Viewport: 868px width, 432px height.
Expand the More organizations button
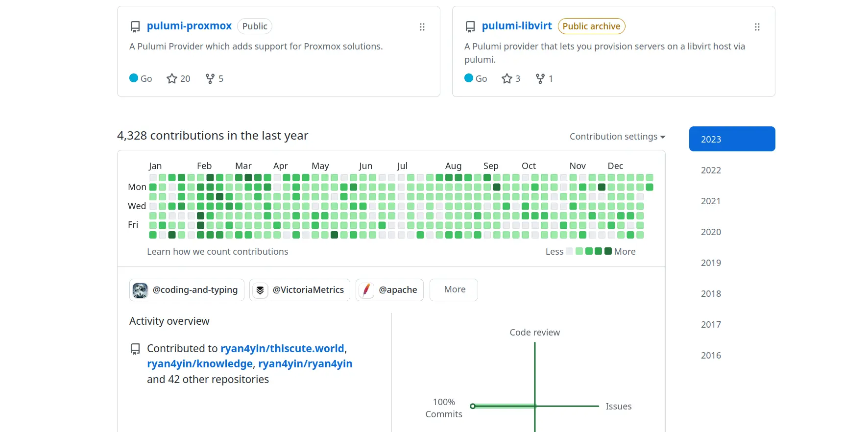point(454,289)
